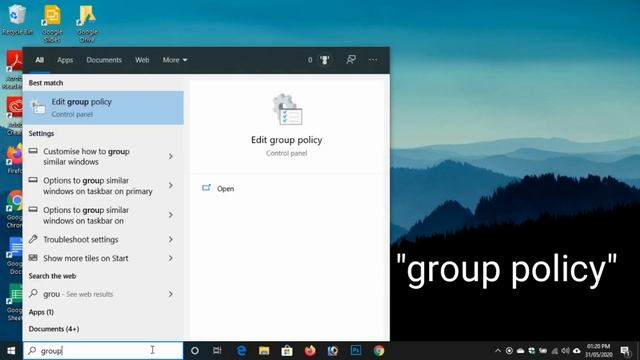Open the Edit group policy best match
640x360 pixels.
103,108
